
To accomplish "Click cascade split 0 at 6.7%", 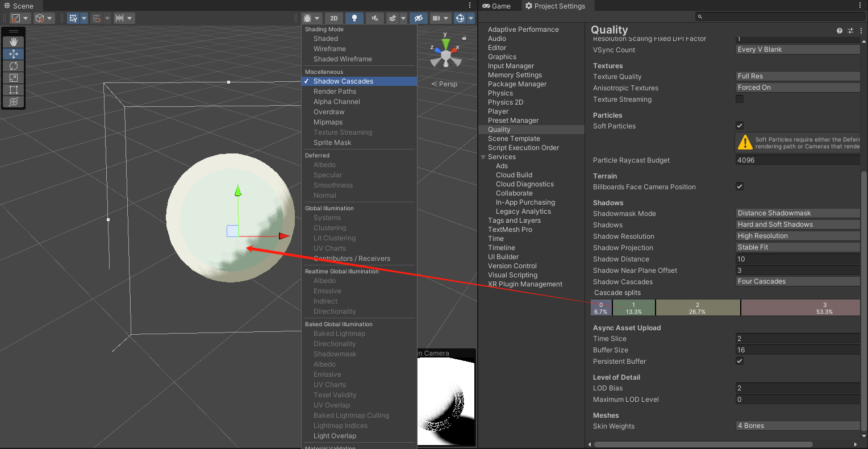I will (601, 307).
